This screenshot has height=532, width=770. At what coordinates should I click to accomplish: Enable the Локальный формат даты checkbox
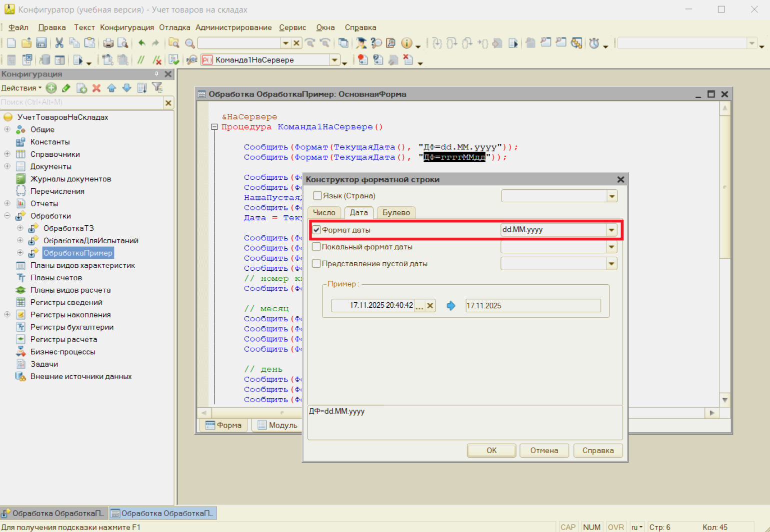tap(316, 247)
